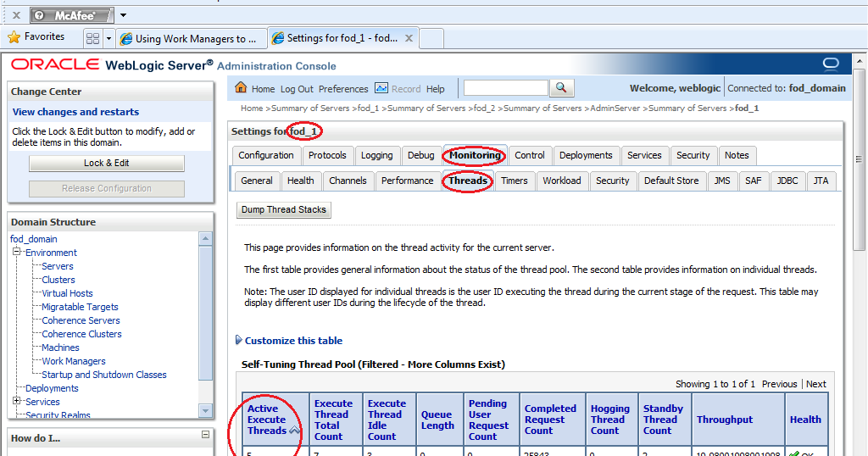This screenshot has height=456, width=868.
Task: Switch to the Default Store subtab
Action: (671, 181)
